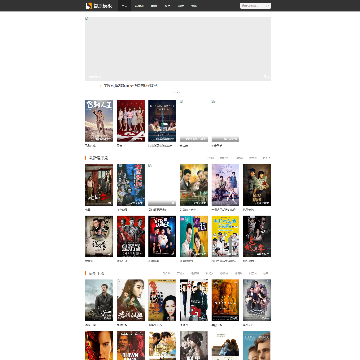
Task: Click last category link in movie section header
Action: [x=266, y=273]
